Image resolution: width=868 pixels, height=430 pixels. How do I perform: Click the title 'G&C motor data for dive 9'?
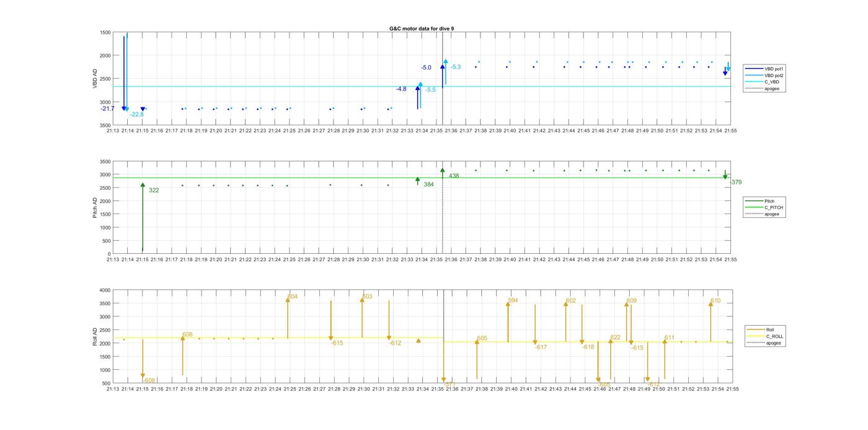(x=422, y=29)
